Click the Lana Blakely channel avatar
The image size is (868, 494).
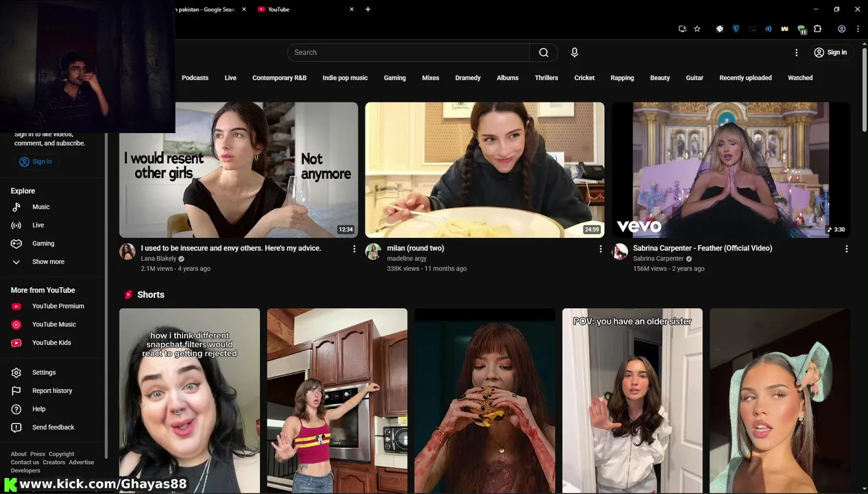(128, 251)
